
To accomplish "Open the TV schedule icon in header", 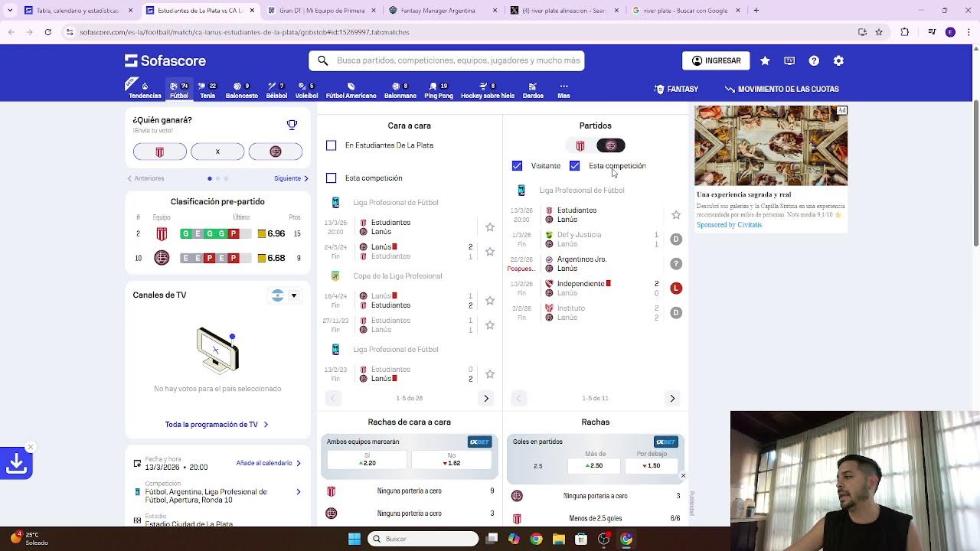I will 789,60.
